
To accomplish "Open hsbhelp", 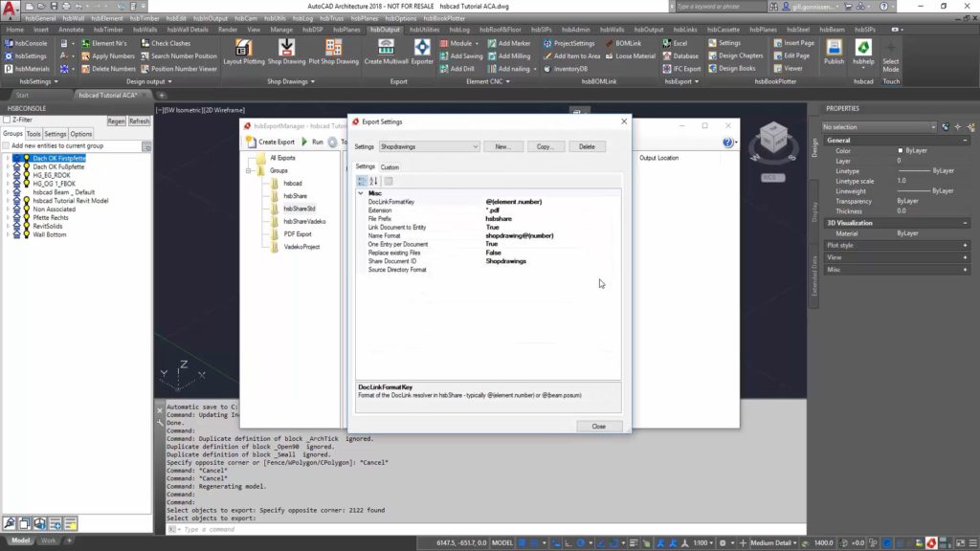I will 863,52.
